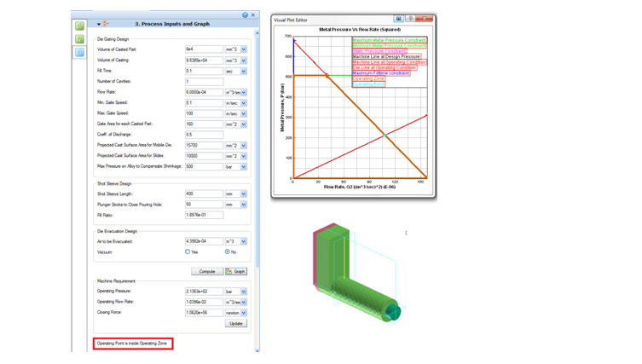Click the Air to be Evacuated field
Screen dimensions: 642x364
pos(204,241)
